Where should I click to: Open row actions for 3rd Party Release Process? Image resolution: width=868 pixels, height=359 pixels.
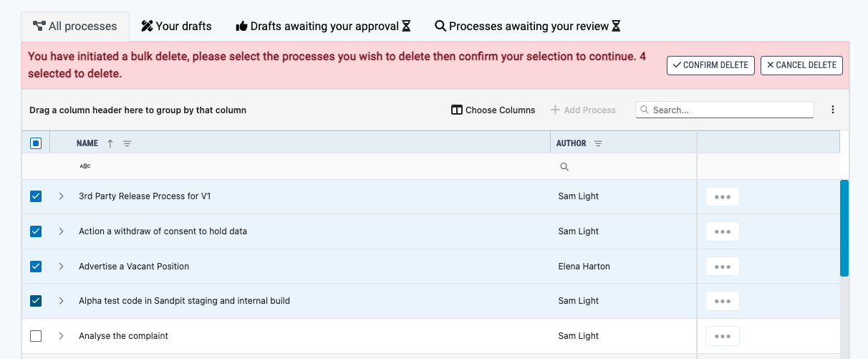coord(723,196)
